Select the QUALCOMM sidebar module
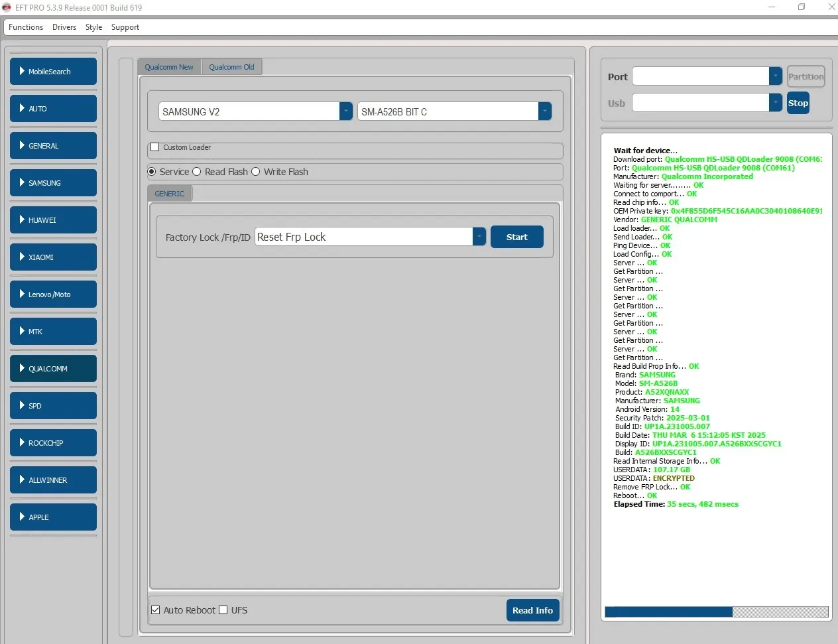Viewport: 838px width, 644px height. (x=53, y=369)
